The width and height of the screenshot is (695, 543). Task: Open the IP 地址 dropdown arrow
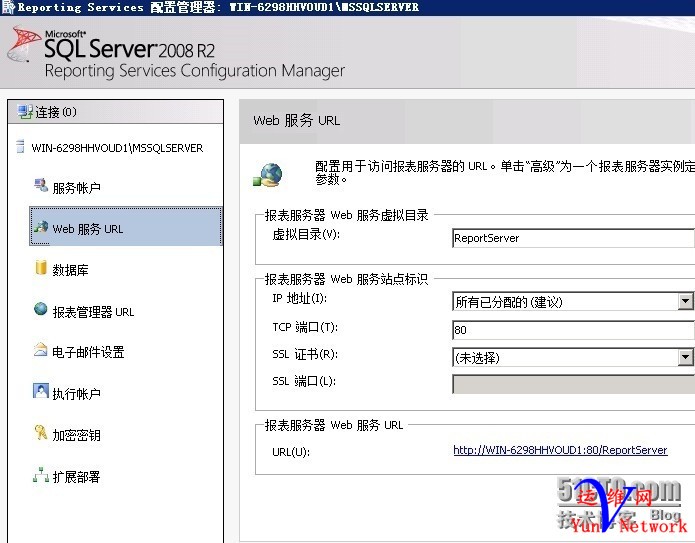pos(685,301)
